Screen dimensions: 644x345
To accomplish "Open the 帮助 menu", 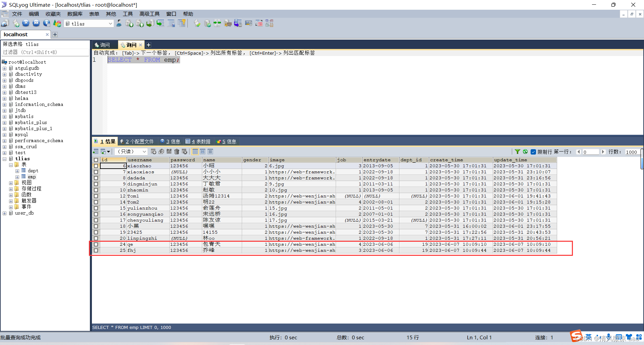I will point(188,14).
